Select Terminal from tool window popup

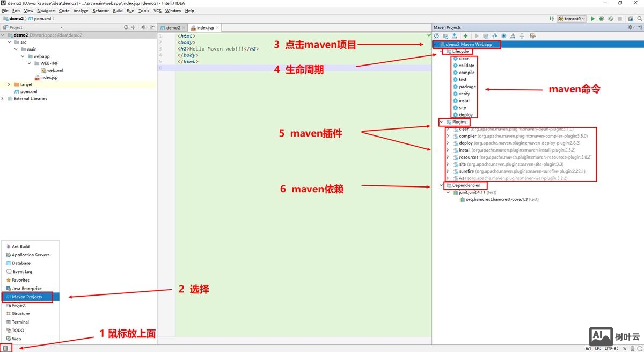(x=20, y=322)
